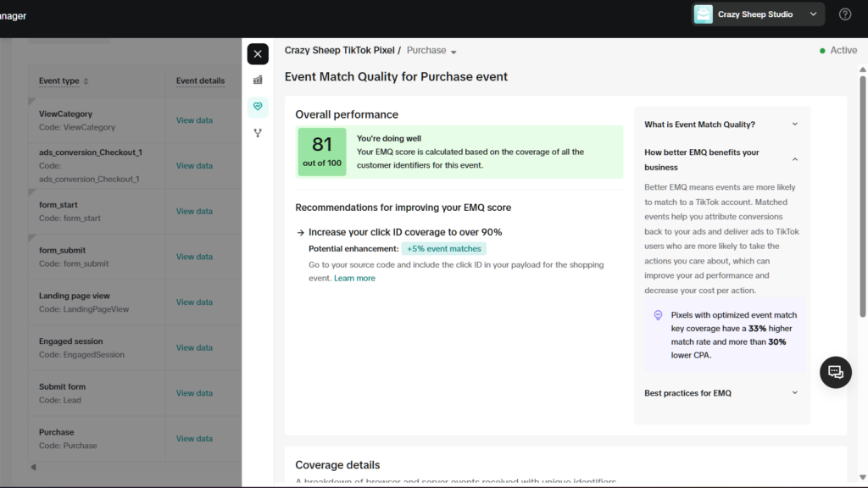868x488 pixels.
Task: Open the chat support floating button
Action: coord(835,372)
